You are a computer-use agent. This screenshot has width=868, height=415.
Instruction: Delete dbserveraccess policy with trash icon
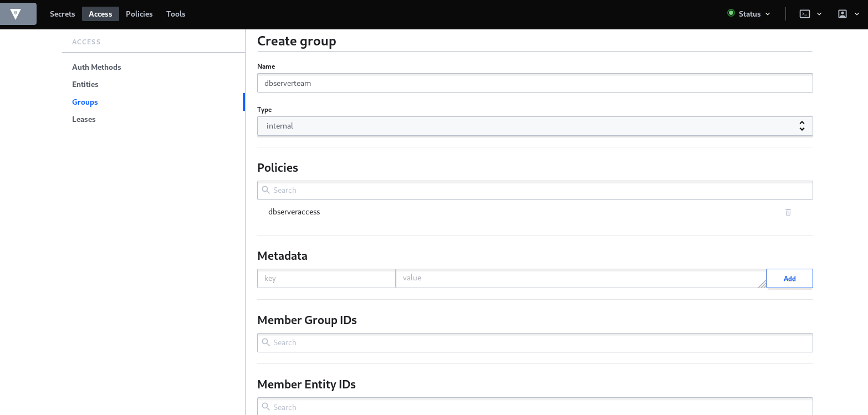pos(788,212)
